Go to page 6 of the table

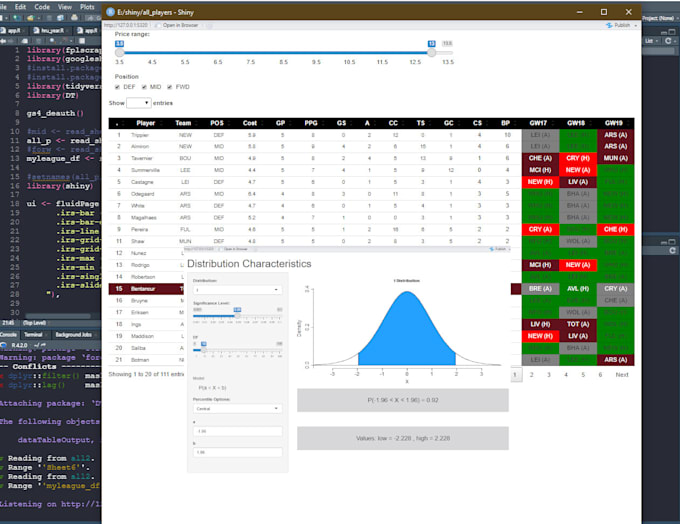click(600, 375)
